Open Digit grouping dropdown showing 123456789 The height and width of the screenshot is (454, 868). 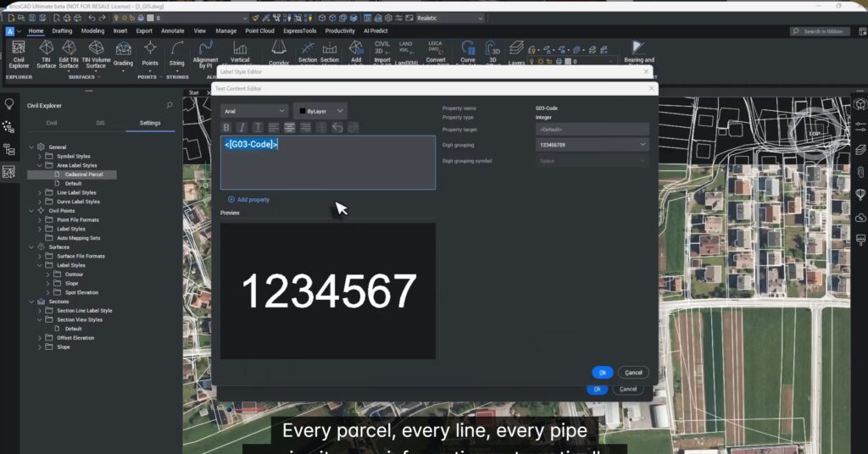[x=592, y=145]
